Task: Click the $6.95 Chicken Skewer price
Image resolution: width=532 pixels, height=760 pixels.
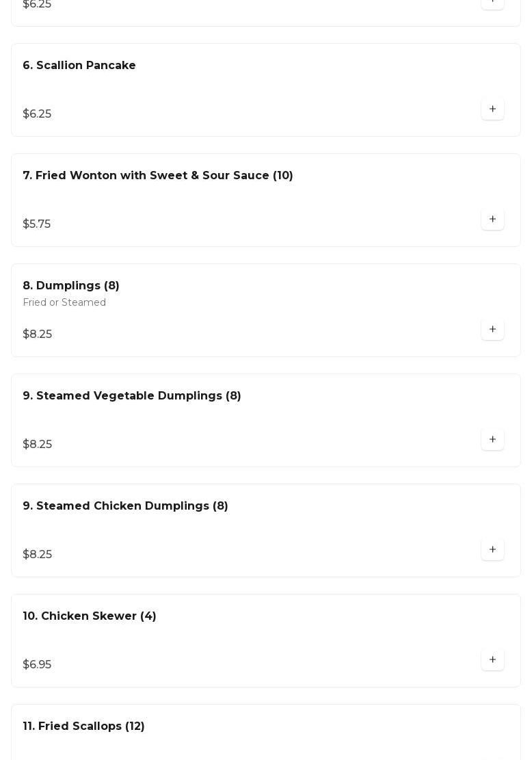Action: 37,664
